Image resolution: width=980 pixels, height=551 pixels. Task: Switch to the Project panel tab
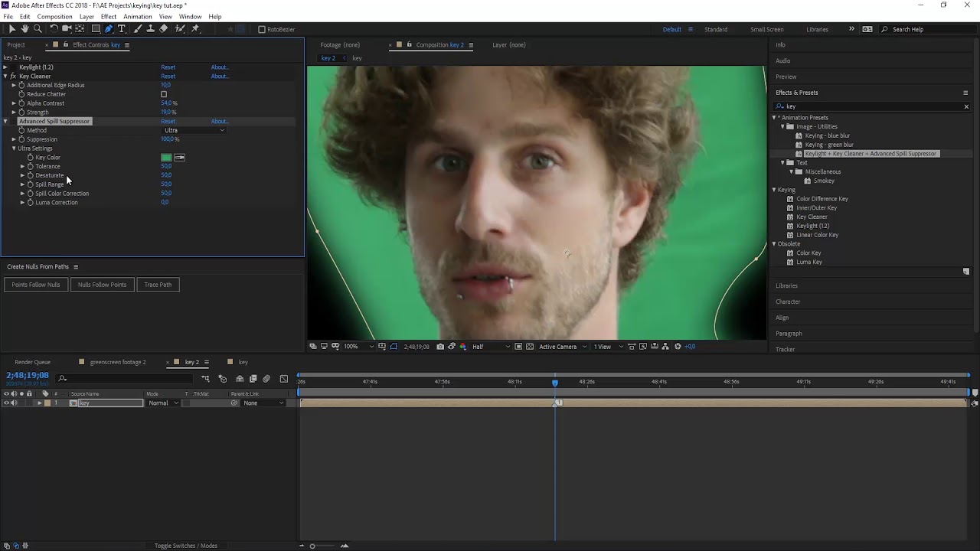pos(16,45)
